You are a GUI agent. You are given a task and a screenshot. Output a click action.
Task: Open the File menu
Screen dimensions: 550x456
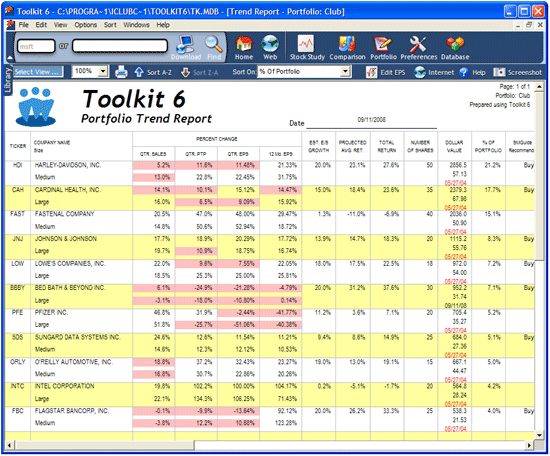tap(24, 25)
